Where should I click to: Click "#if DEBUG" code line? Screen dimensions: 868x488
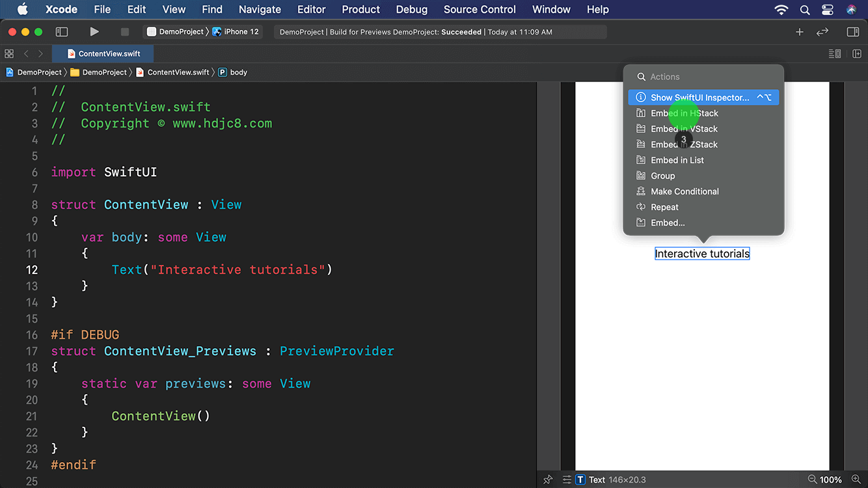[85, 335]
